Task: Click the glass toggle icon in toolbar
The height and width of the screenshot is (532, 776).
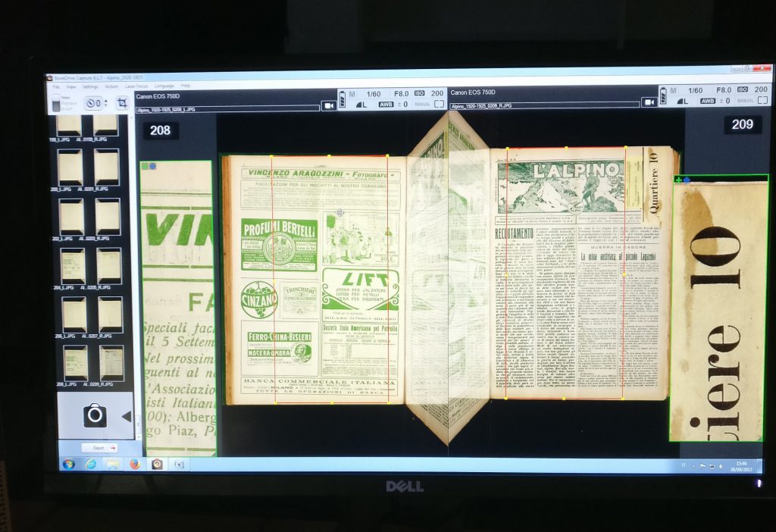Action: (56, 102)
